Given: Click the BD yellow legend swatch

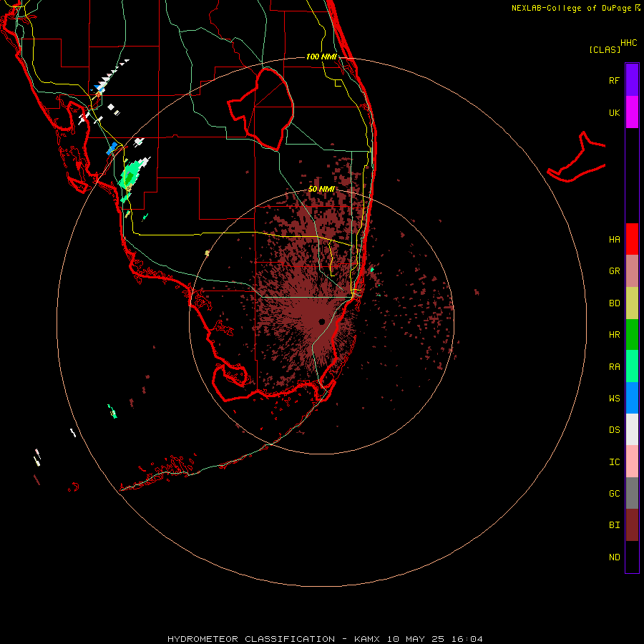Looking at the screenshot, I should pos(632,303).
